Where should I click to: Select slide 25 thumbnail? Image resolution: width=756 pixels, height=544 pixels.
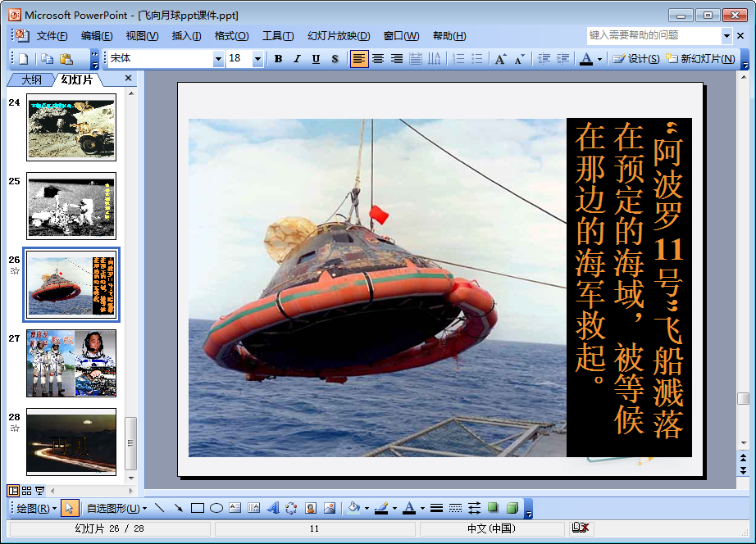pos(71,206)
